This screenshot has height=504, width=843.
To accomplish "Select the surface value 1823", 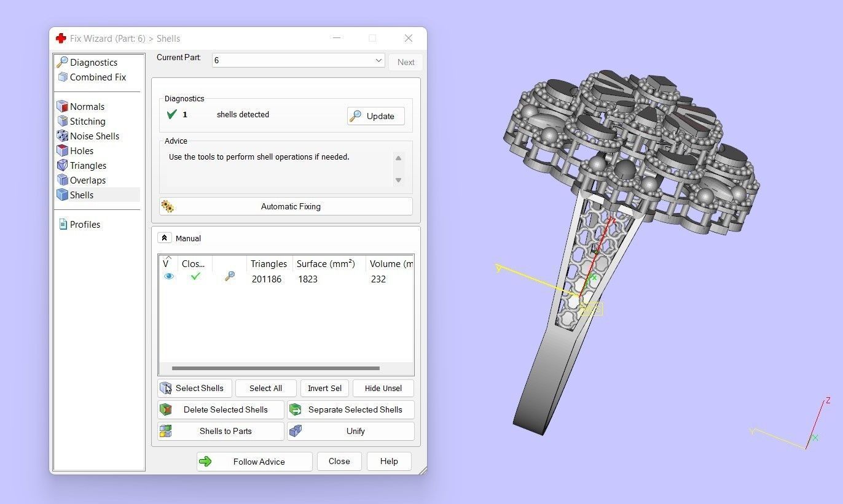I will (x=308, y=279).
